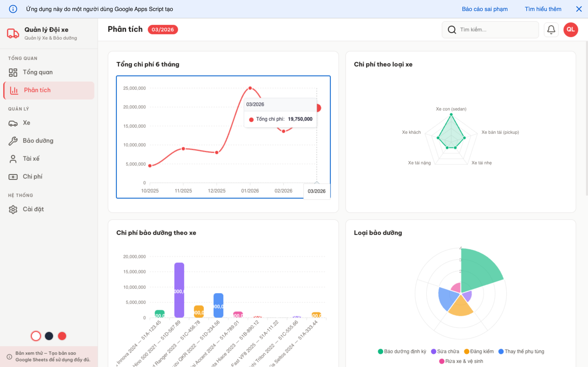The image size is (588, 367).
Task: Go to Tổng quan menu item
Action: pos(38,72)
